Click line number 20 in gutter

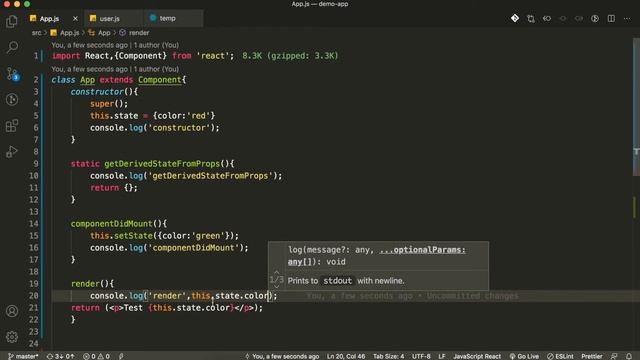click(34, 296)
